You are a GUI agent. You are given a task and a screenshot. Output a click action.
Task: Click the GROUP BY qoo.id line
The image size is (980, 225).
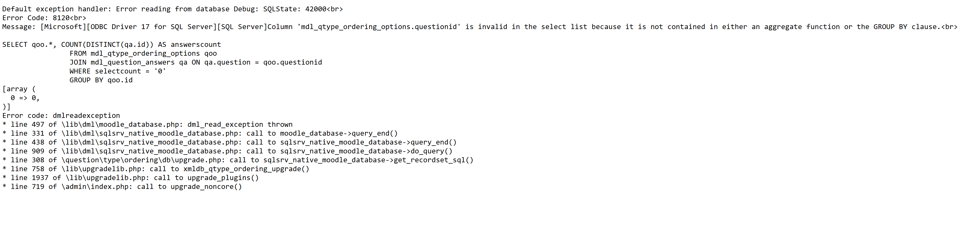coord(101,80)
